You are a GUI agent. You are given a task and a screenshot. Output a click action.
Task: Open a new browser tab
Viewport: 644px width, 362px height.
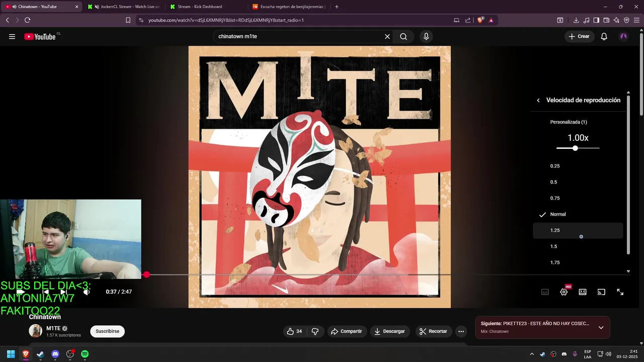pyautogui.click(x=337, y=7)
